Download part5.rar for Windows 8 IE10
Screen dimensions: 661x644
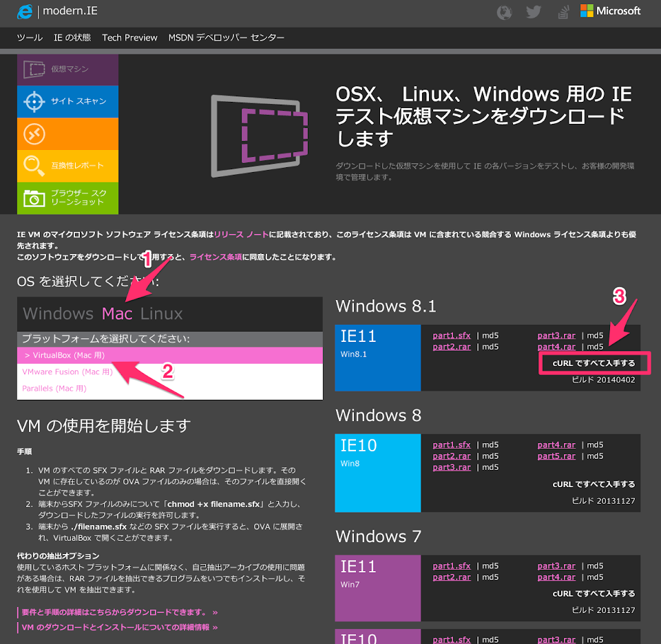click(x=556, y=456)
